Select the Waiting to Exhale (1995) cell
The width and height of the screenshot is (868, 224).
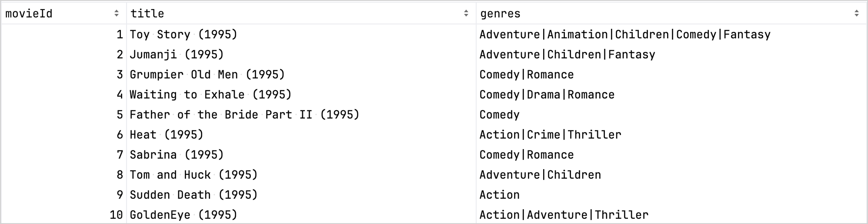210,95
